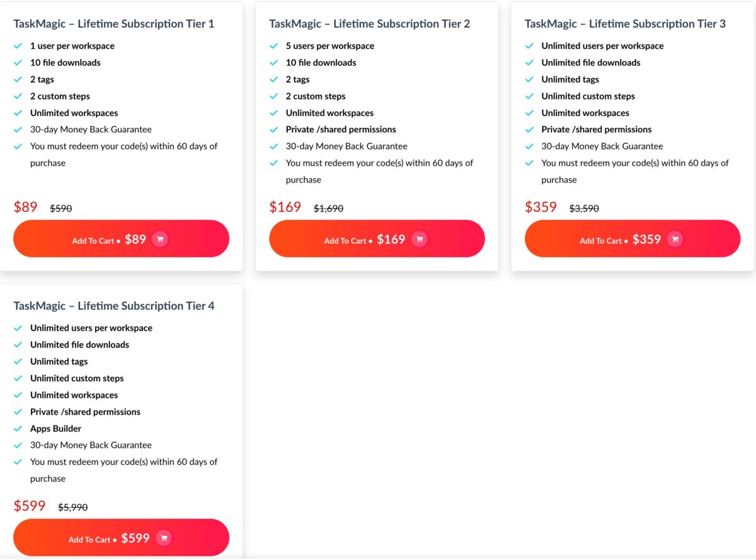Click checkmark beside Tier 2's 5 users per workspace
The width and height of the screenshot is (756, 560).
273,46
